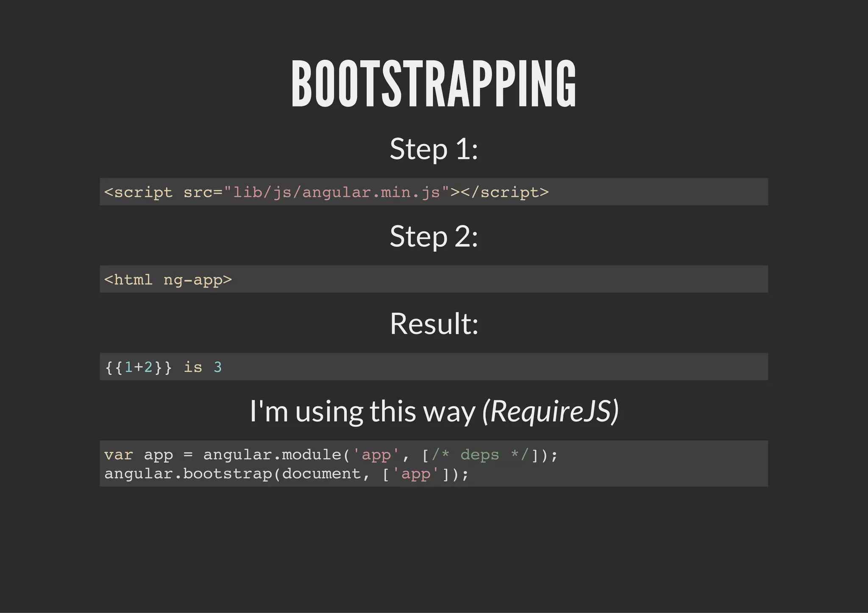Select the '{{1+2}} is 3' code line
868x613 pixels.
pyautogui.click(x=163, y=367)
